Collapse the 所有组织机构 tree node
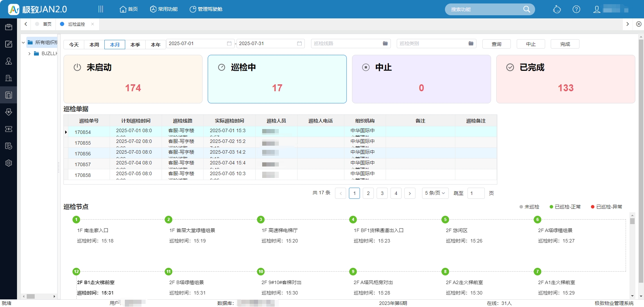This screenshot has height=307, width=644. click(x=23, y=43)
